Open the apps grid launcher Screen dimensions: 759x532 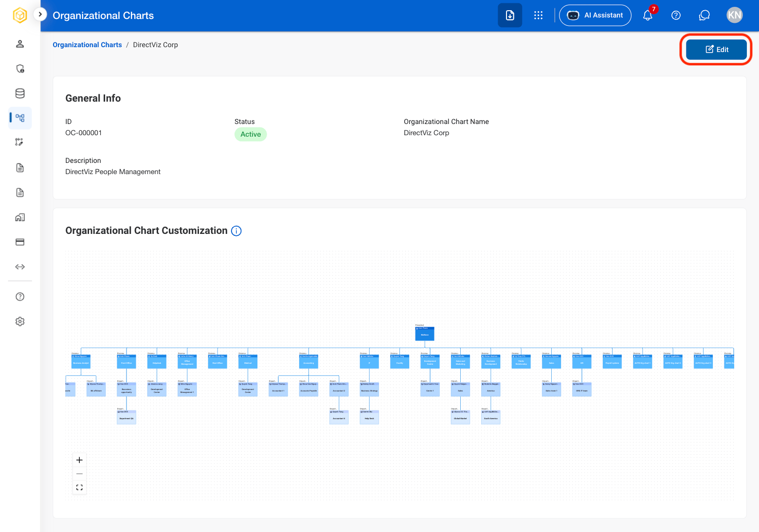click(538, 15)
